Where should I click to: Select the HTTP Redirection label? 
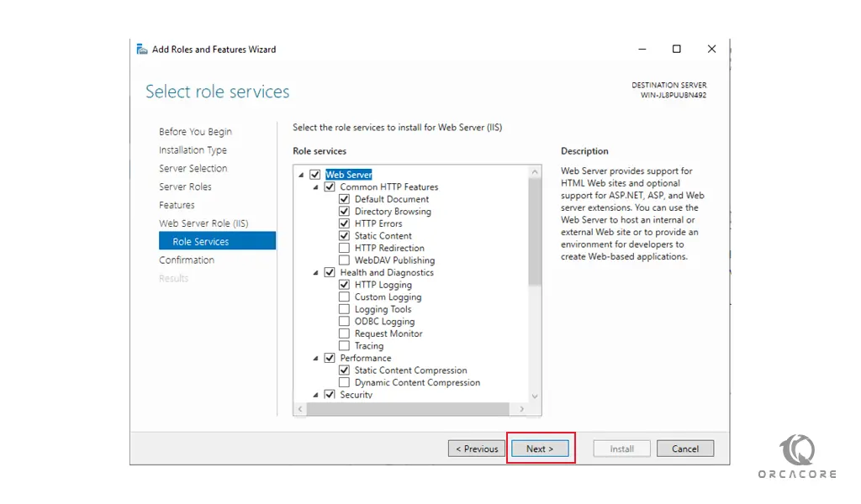click(x=389, y=248)
